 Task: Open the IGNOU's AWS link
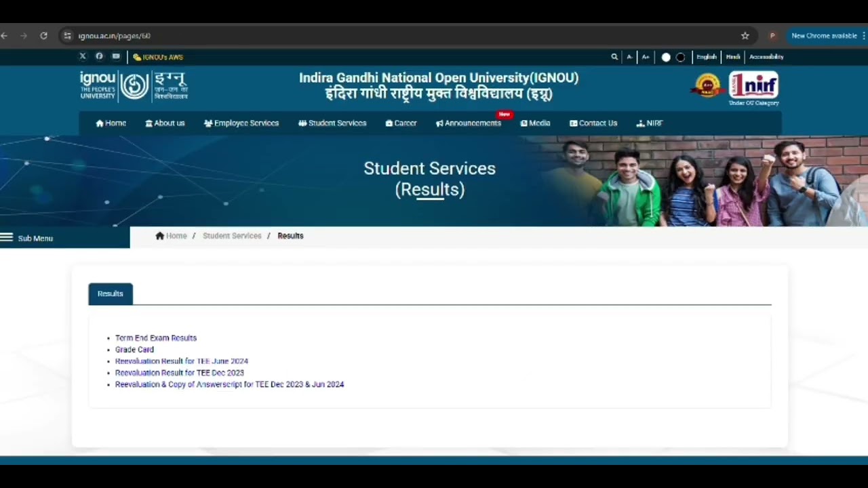(158, 57)
